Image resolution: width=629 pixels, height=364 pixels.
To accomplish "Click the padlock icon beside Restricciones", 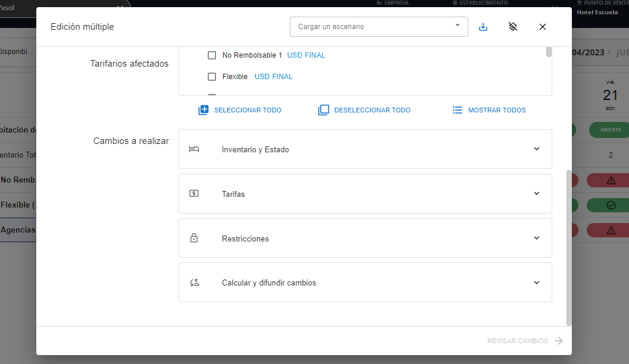I will 193,238.
